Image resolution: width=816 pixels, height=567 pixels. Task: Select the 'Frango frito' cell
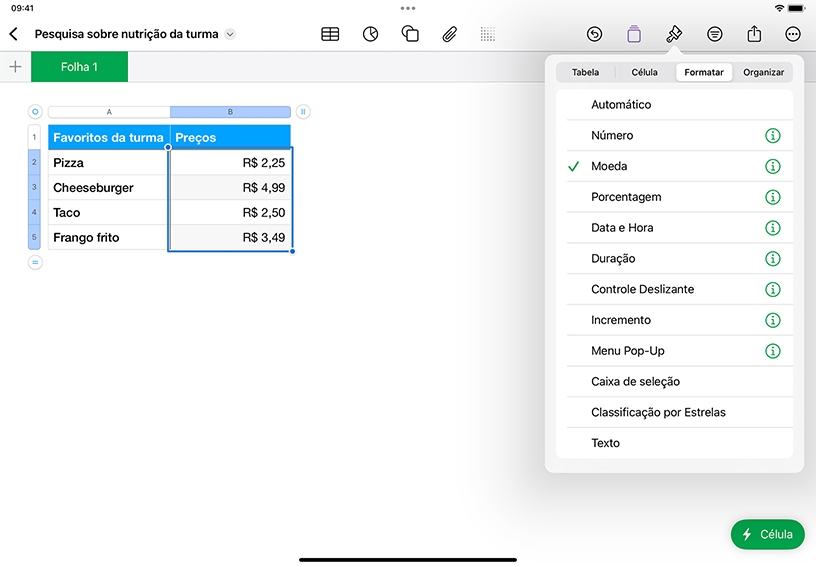pos(108,237)
